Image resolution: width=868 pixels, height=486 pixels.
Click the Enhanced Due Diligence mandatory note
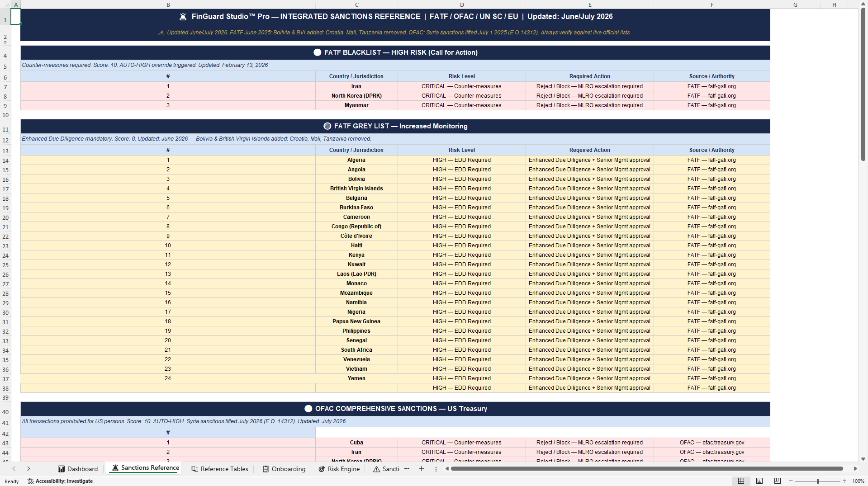click(x=395, y=139)
